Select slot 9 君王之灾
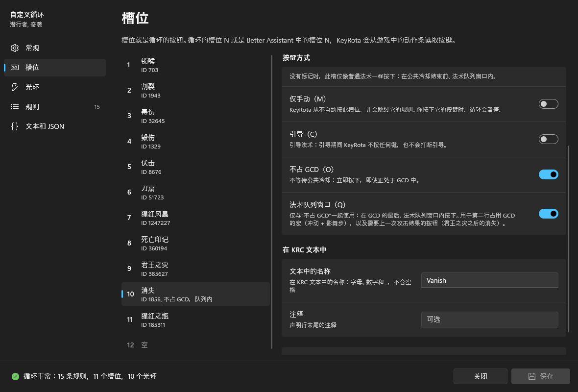Screen dimensions: 578x392 (195, 269)
